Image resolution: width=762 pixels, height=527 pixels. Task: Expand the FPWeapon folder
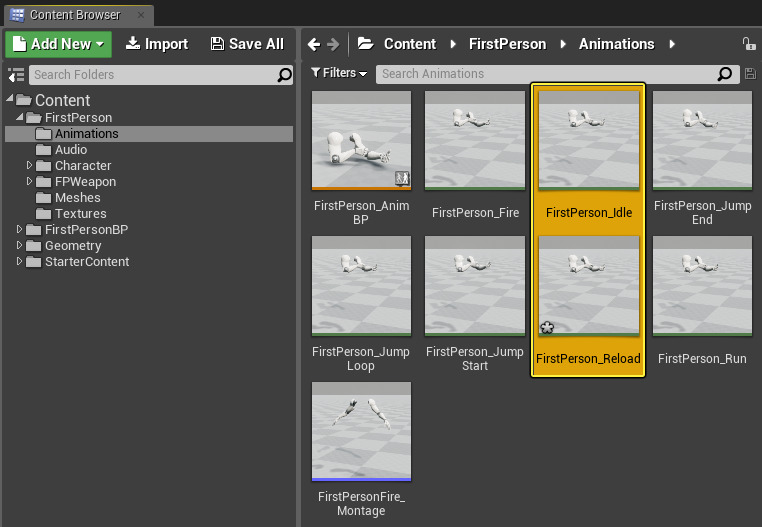point(30,182)
